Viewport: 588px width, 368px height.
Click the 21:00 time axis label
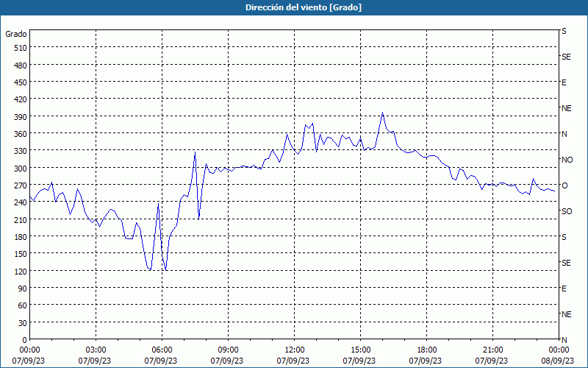[x=492, y=350]
